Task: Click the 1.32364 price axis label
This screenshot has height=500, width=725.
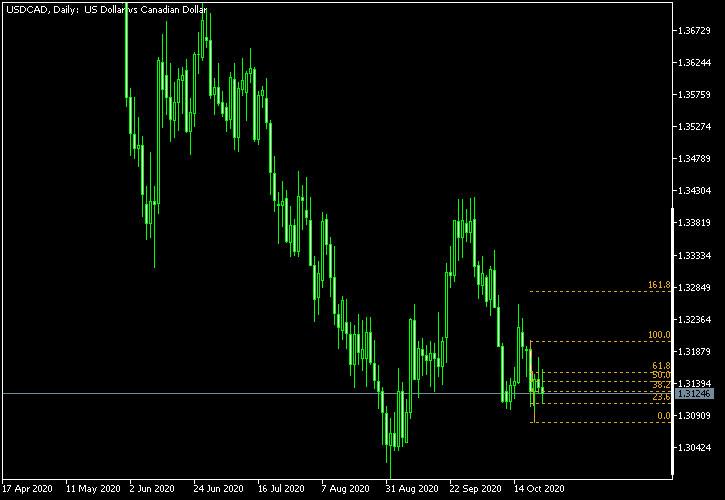Action: coord(694,320)
